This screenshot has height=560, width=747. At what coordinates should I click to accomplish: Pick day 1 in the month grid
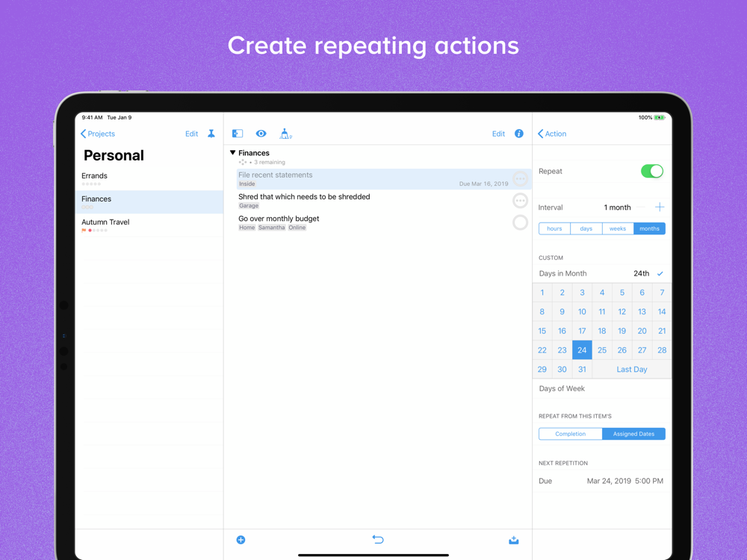(x=542, y=293)
